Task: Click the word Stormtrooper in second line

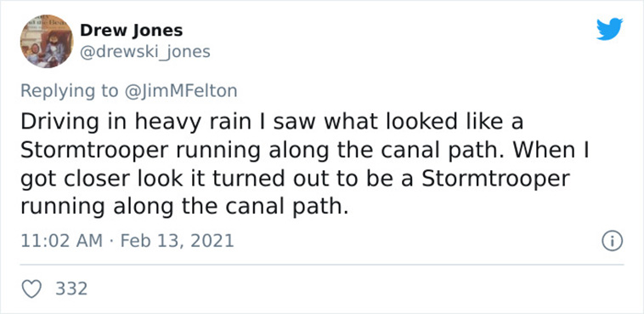Action: tap(94, 151)
